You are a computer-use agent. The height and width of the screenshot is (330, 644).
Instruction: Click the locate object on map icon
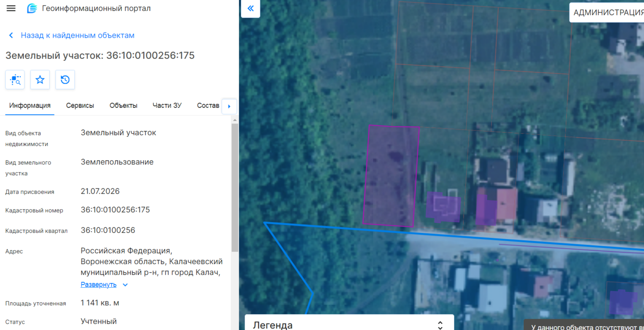click(15, 80)
